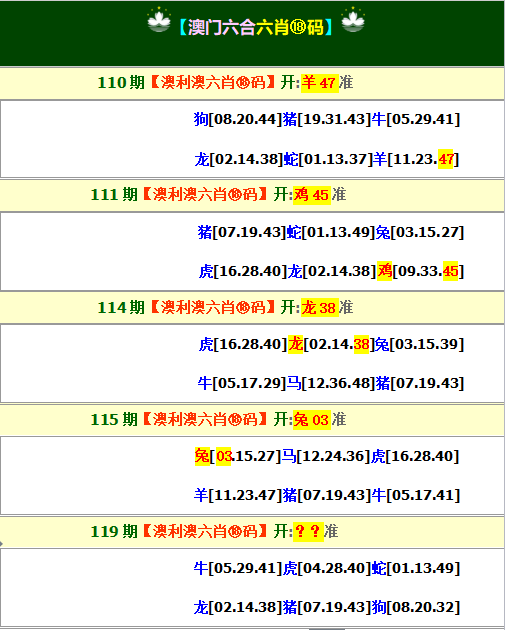Click 牛[05.29.41] in 119期 predictions

pyautogui.click(x=238, y=568)
